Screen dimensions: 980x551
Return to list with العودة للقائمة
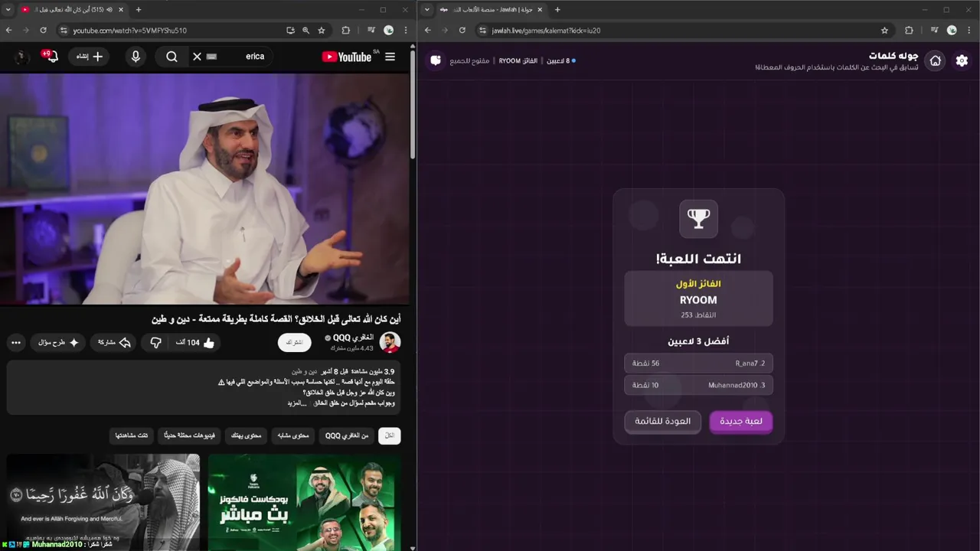663,421
